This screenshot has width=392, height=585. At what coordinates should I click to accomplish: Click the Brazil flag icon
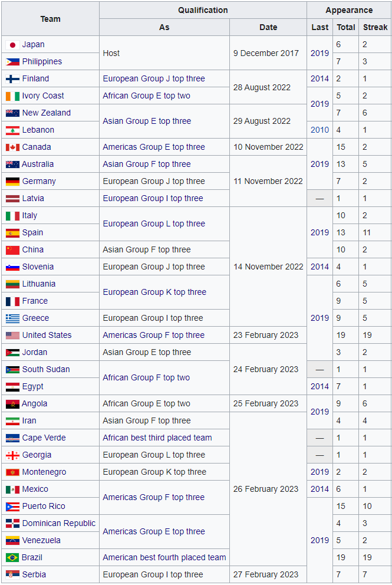12,558
